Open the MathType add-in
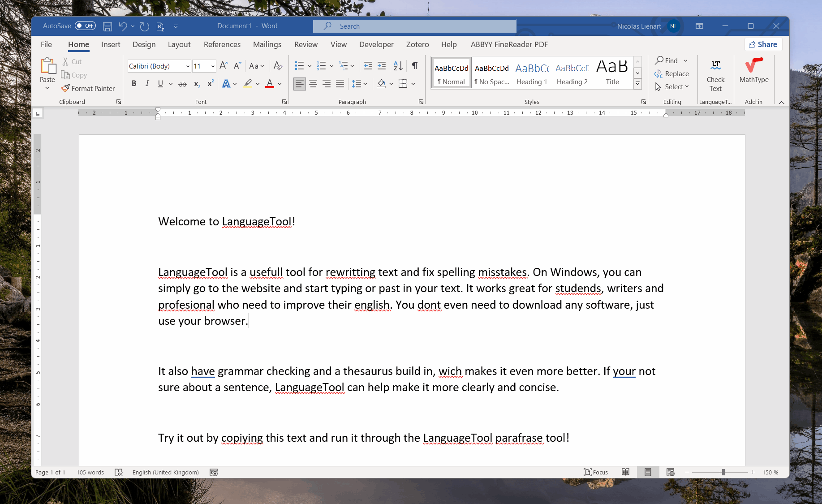Screen dimensions: 822x504 pyautogui.click(x=754, y=71)
